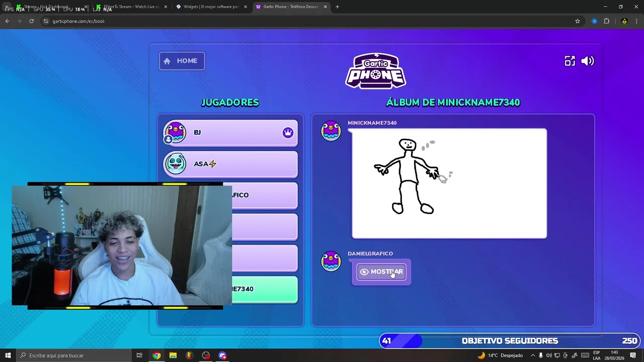Screen dimensions: 644x362
Task: Click the pen link tray icon
Action: (x=575, y=355)
